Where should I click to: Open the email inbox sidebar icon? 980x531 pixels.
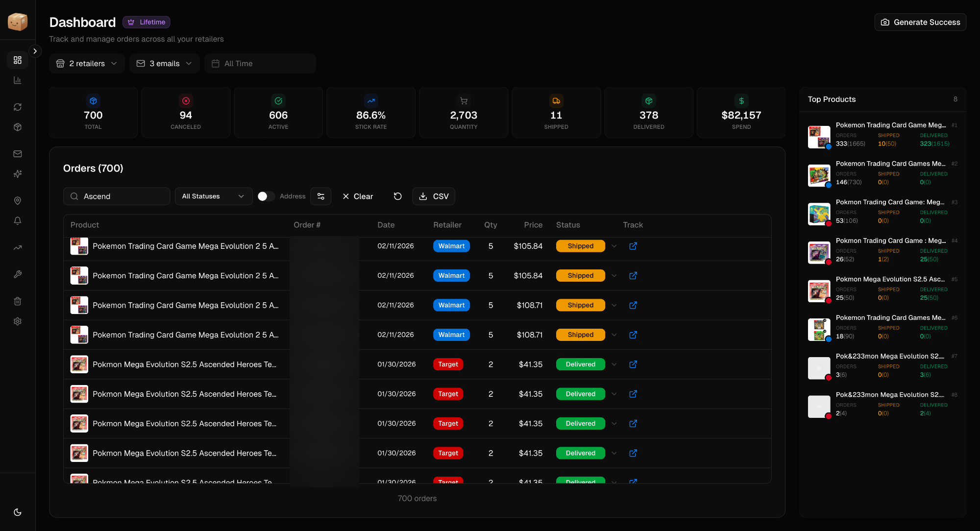point(18,153)
